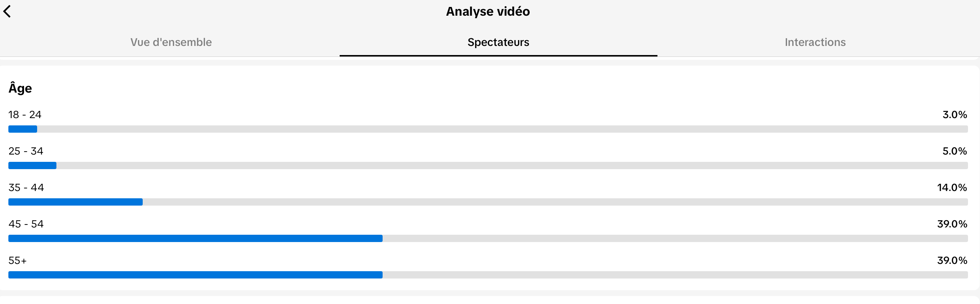Click the 45 - 54 blue bar
The height and width of the screenshot is (304, 980).
pyautogui.click(x=195, y=238)
